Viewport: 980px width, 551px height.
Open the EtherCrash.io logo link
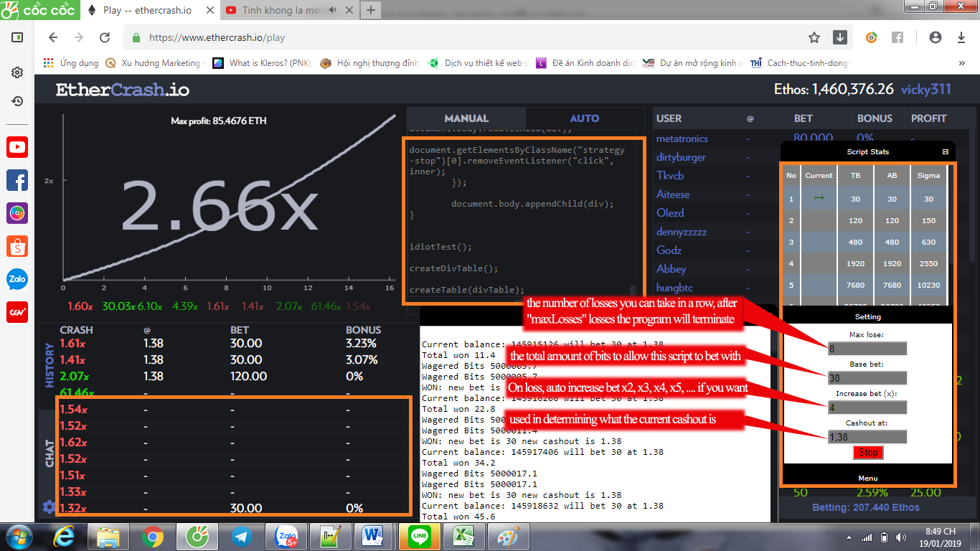[x=123, y=90]
